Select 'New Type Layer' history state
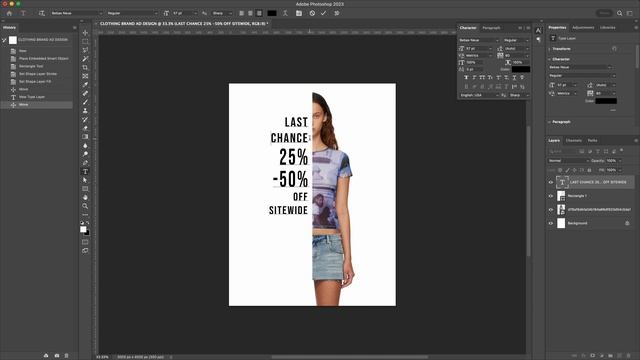Viewport: 640px width, 360px height. point(31,97)
